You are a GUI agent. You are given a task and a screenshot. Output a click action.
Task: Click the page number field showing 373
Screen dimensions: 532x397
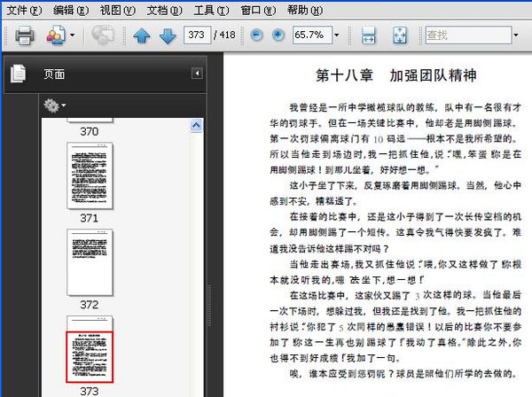[x=197, y=35]
